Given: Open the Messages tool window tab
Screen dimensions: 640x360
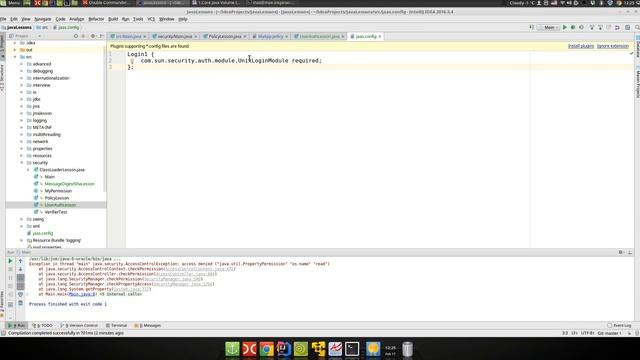Looking at the screenshot, I should click(148, 325).
